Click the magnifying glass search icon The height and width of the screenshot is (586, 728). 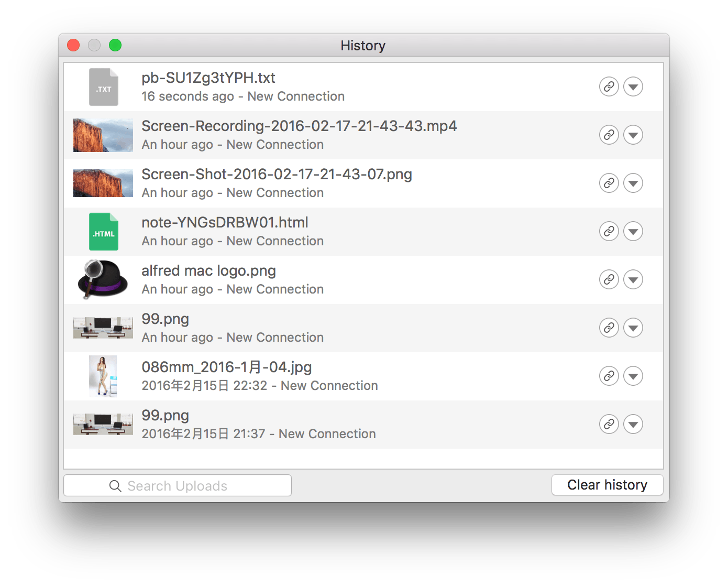115,486
